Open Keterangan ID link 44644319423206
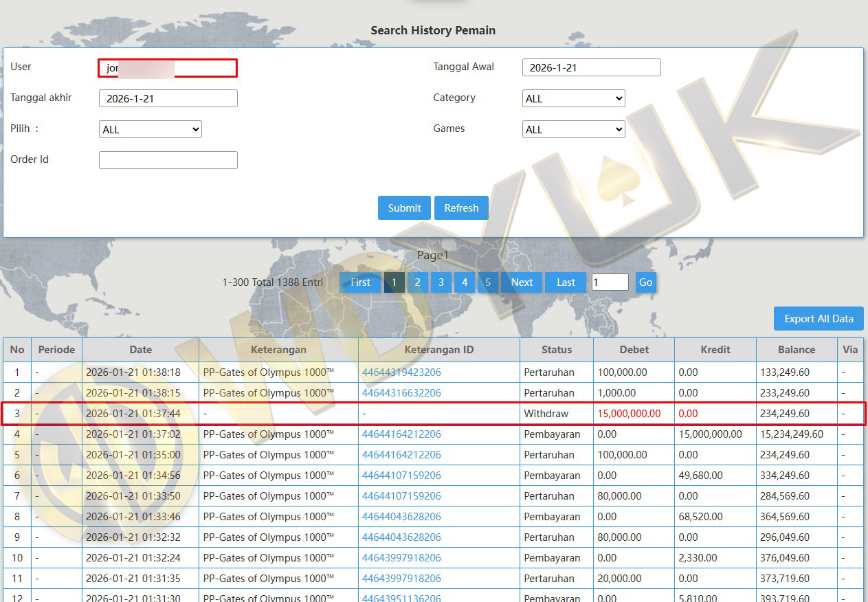The width and height of the screenshot is (868, 602). point(401,372)
